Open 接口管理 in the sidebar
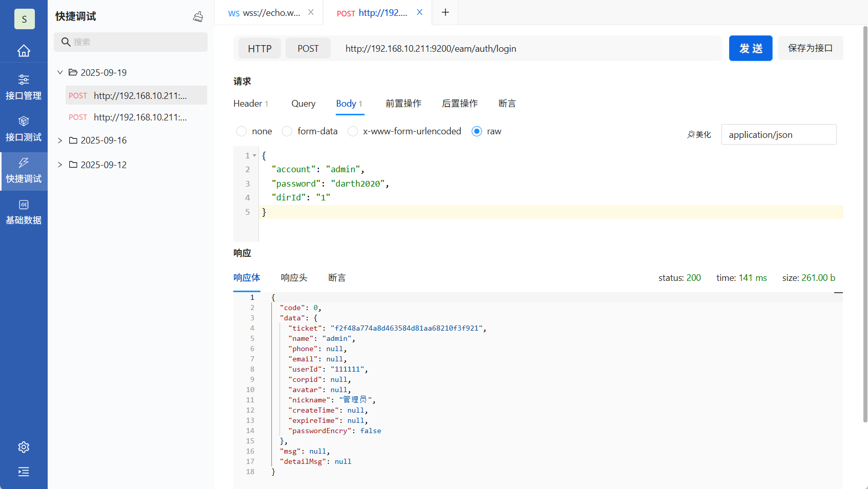 tap(24, 87)
